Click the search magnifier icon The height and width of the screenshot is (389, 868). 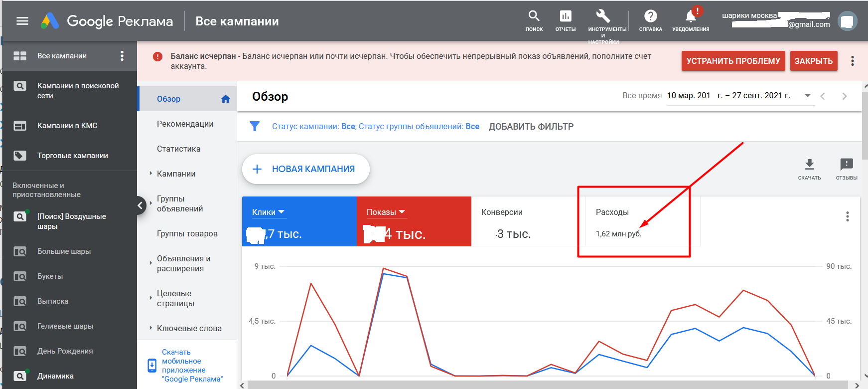pos(534,16)
